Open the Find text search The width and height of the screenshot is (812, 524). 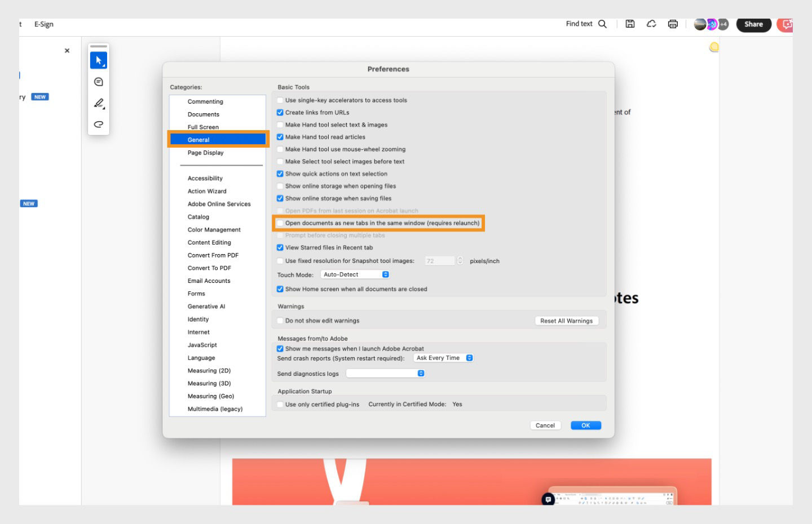click(x=603, y=24)
